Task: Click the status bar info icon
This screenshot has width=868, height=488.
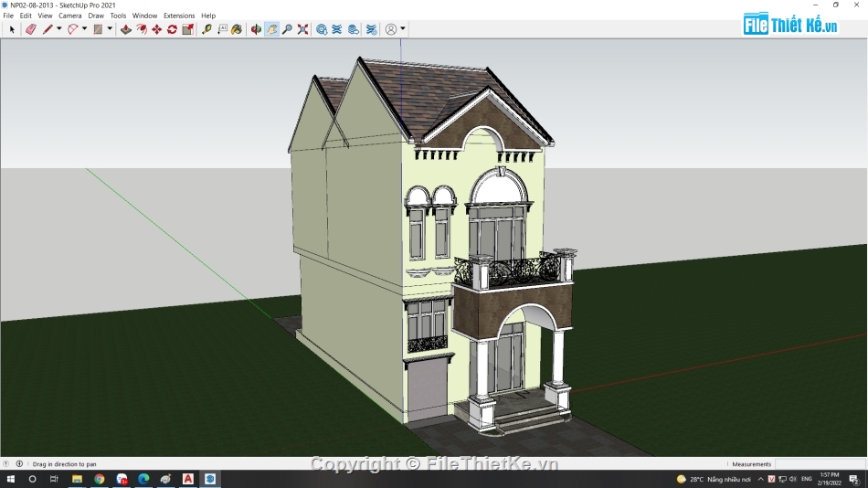Action: pyautogui.click(x=19, y=464)
